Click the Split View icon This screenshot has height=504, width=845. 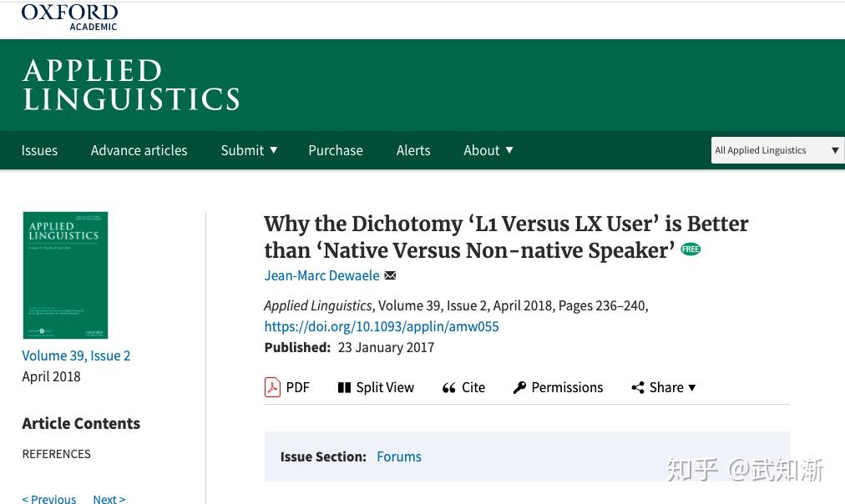tap(344, 388)
